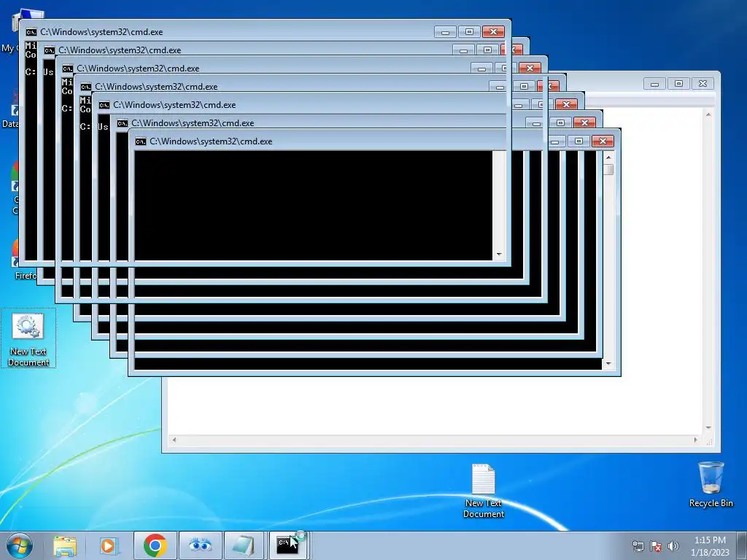Screen dimensions: 747x560
Task: Open the Windows Start menu orb
Action: click(x=20, y=545)
